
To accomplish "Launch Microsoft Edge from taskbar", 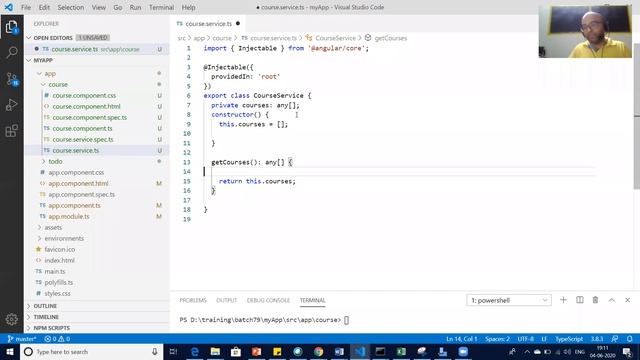I will 195,352.
